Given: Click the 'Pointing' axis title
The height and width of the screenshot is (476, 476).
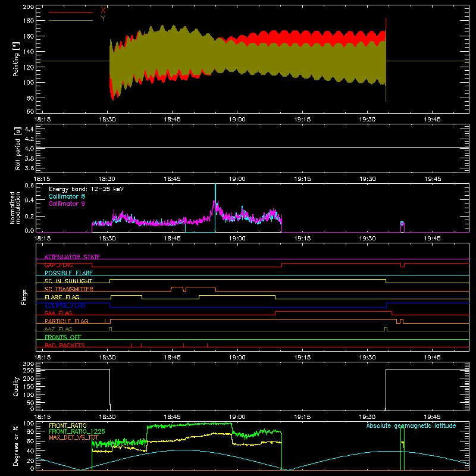Looking at the screenshot, I should click(16, 59).
